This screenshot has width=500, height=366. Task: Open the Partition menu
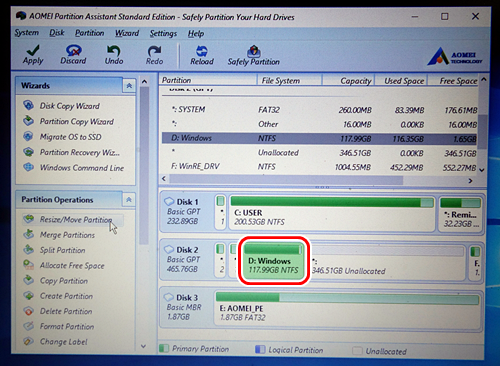coord(89,33)
